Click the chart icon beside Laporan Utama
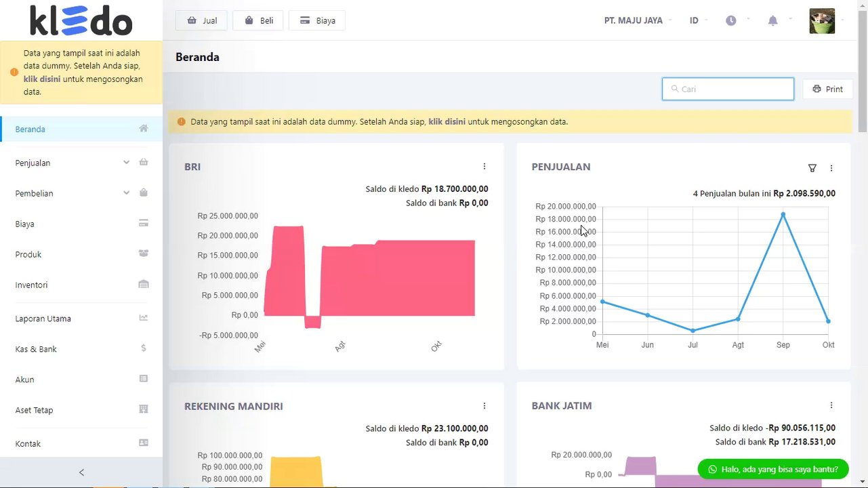 [x=144, y=317]
